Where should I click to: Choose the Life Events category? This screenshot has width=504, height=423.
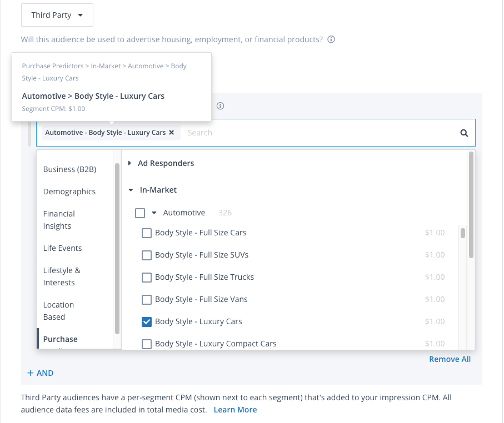[x=62, y=248]
